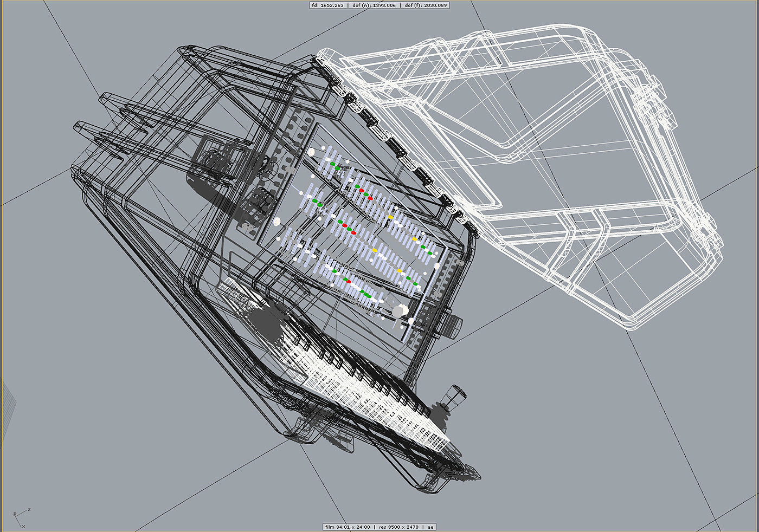The height and width of the screenshot is (532, 759).
Task: Click the Y axis origin on gizmo
Action: click(x=14, y=514)
